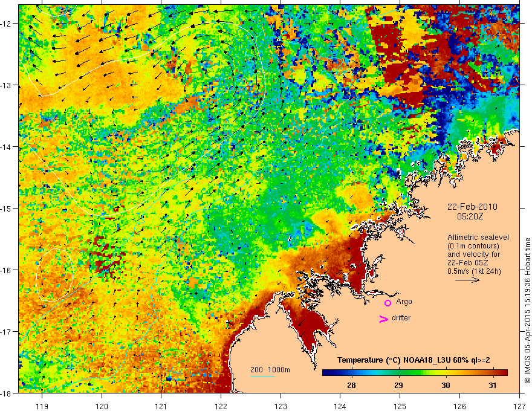Click the 'Argo' legend label
This screenshot has height=411, width=532.
click(404, 302)
